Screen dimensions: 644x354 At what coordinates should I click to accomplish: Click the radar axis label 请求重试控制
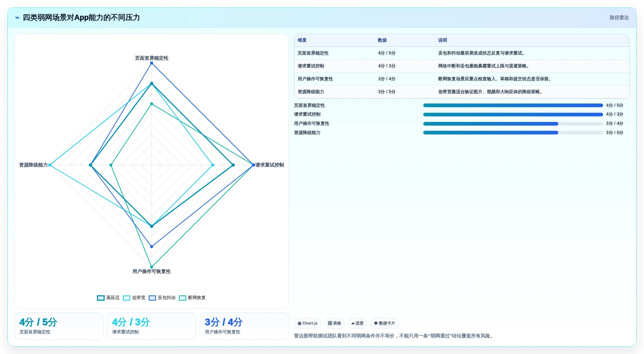(x=270, y=165)
